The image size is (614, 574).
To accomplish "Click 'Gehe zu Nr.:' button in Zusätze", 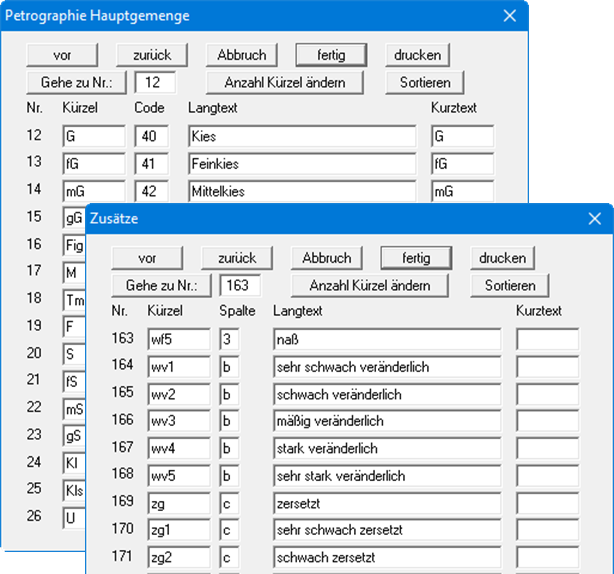I will click(162, 285).
